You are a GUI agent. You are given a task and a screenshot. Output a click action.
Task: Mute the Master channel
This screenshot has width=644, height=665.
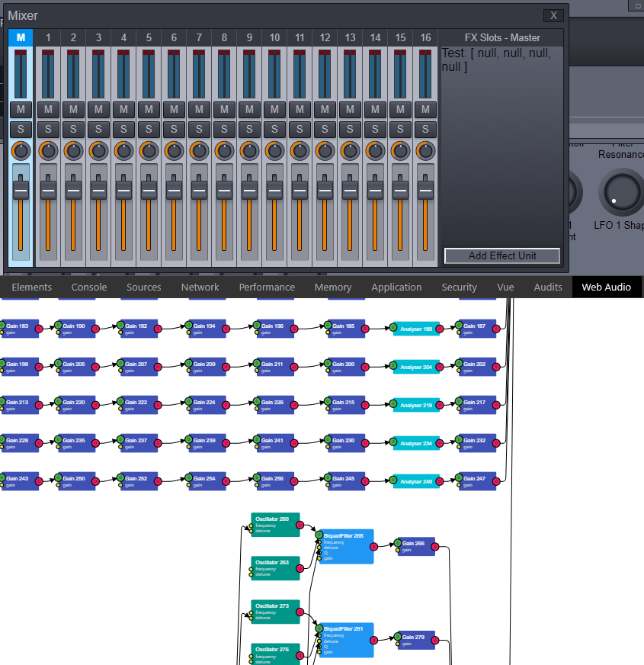point(21,109)
